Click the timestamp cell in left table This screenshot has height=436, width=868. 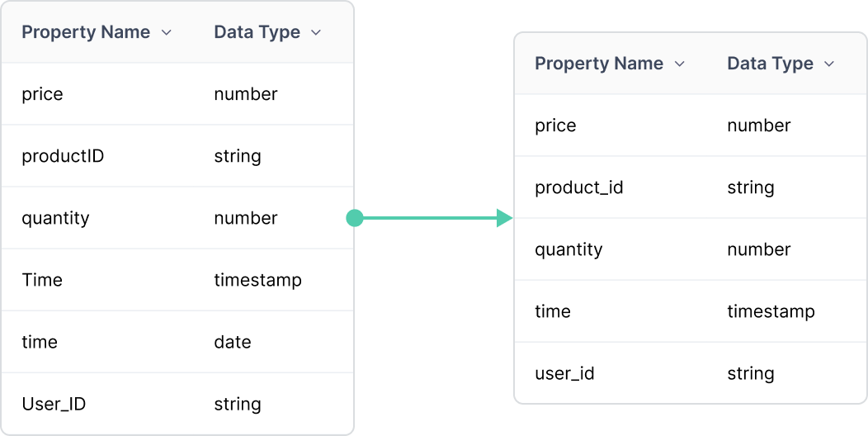pyautogui.click(x=257, y=280)
